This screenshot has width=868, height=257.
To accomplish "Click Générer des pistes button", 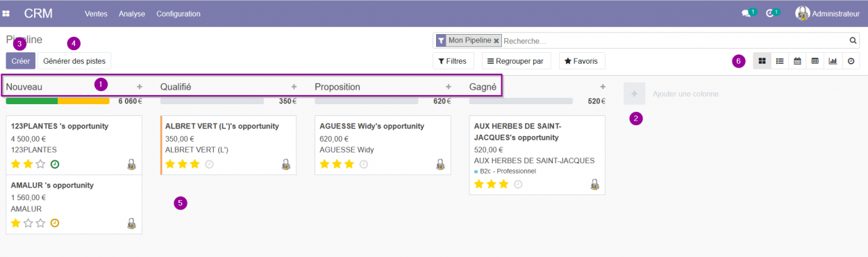I will click(74, 61).
